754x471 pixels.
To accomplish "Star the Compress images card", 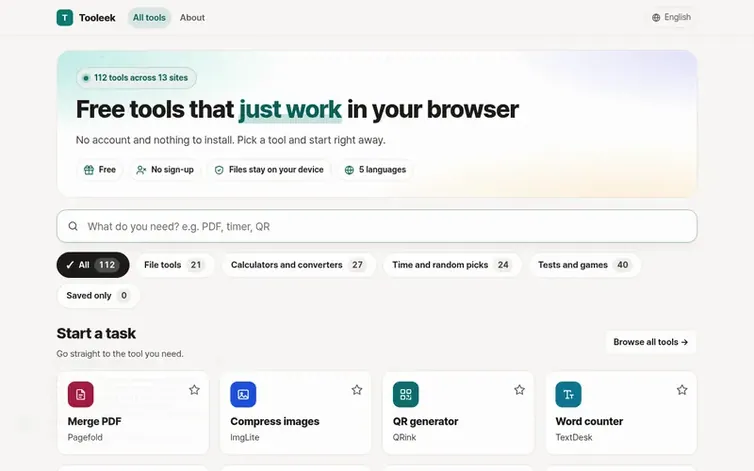I will 357,390.
